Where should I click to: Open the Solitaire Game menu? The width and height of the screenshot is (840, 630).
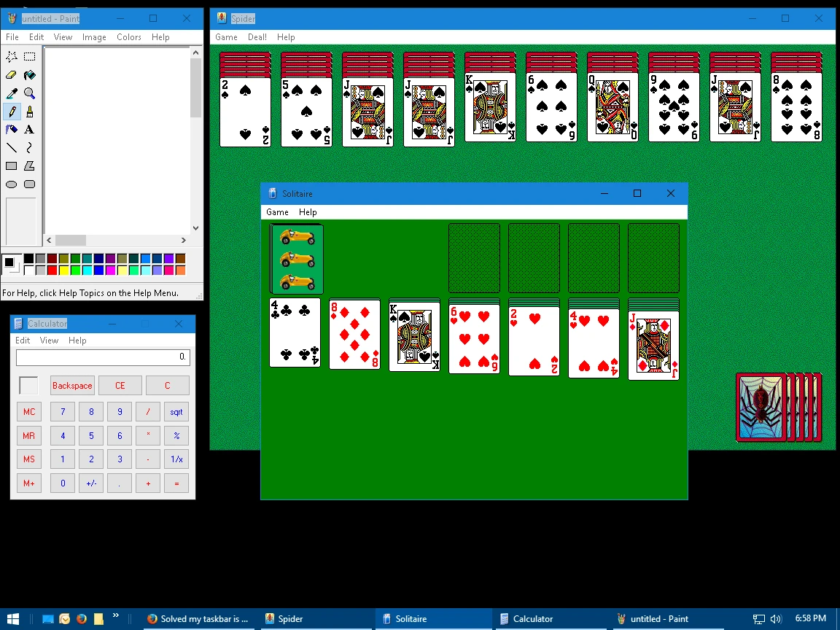[278, 212]
